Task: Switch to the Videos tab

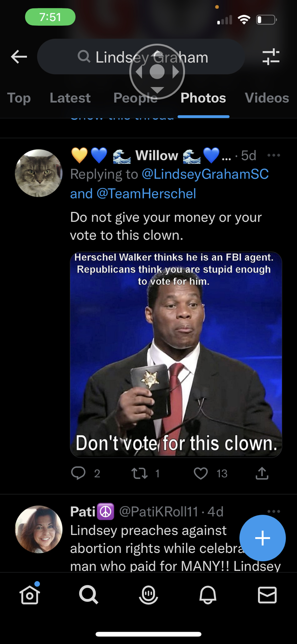Action: point(267,98)
